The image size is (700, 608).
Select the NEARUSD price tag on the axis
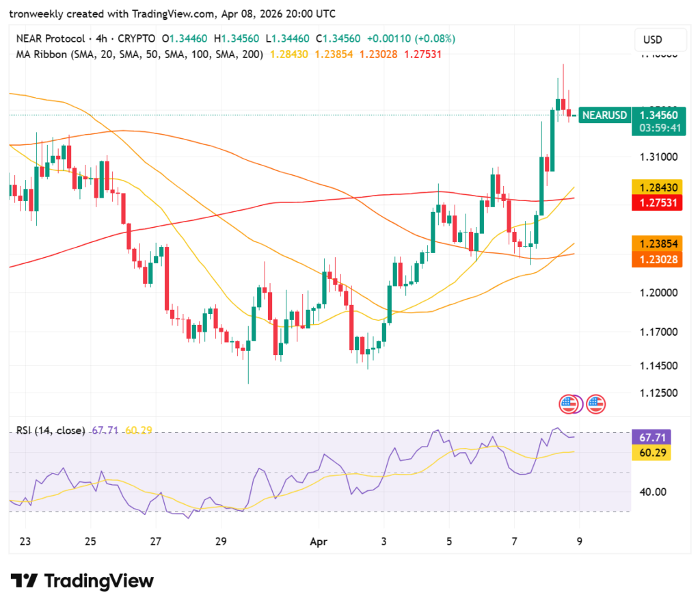coord(604,115)
